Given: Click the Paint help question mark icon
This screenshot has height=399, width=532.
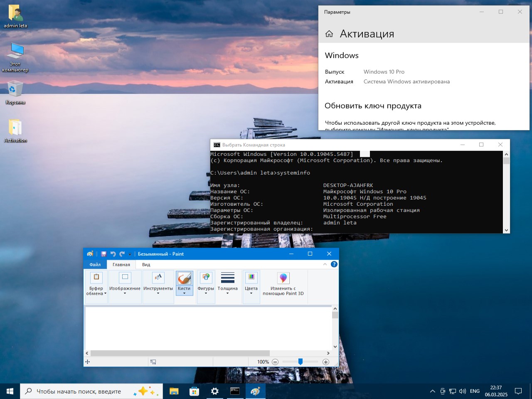Looking at the screenshot, I should pyautogui.click(x=334, y=264).
